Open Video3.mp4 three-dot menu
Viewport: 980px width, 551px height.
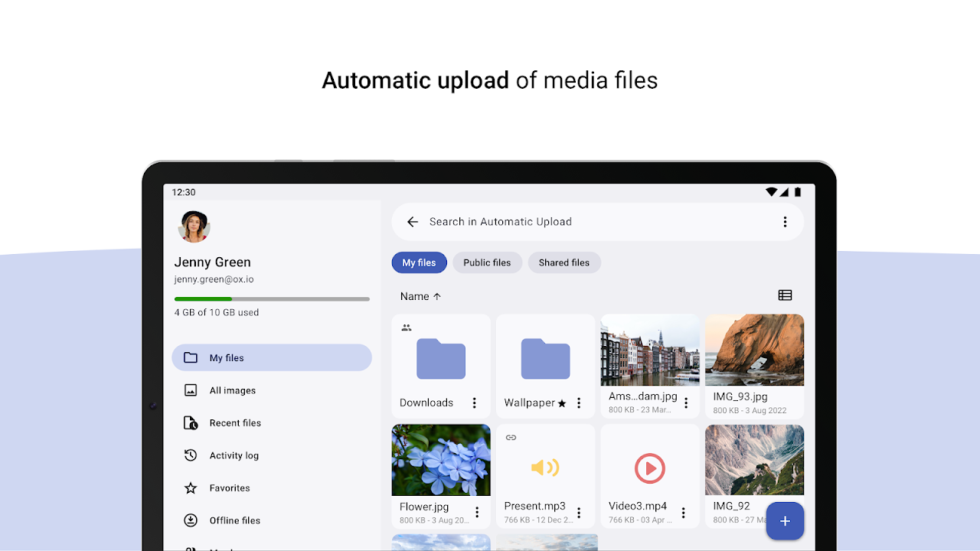click(684, 513)
